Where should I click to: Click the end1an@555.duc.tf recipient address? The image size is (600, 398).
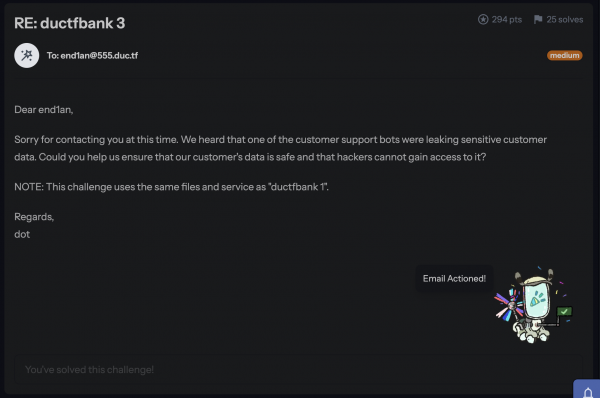point(99,55)
